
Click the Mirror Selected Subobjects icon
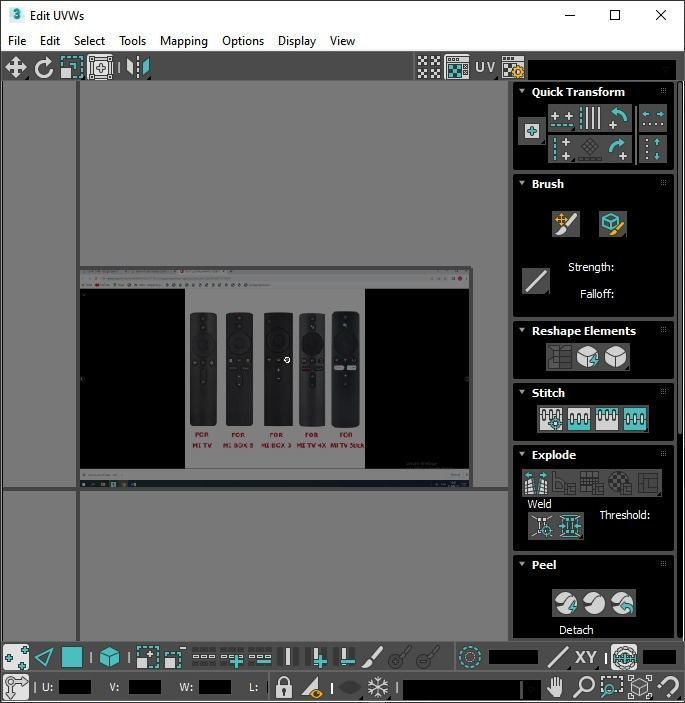pyautogui.click(x=138, y=68)
